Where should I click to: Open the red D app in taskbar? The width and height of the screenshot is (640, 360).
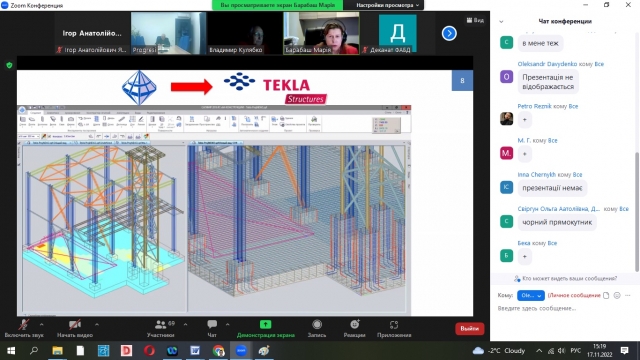pos(126,351)
